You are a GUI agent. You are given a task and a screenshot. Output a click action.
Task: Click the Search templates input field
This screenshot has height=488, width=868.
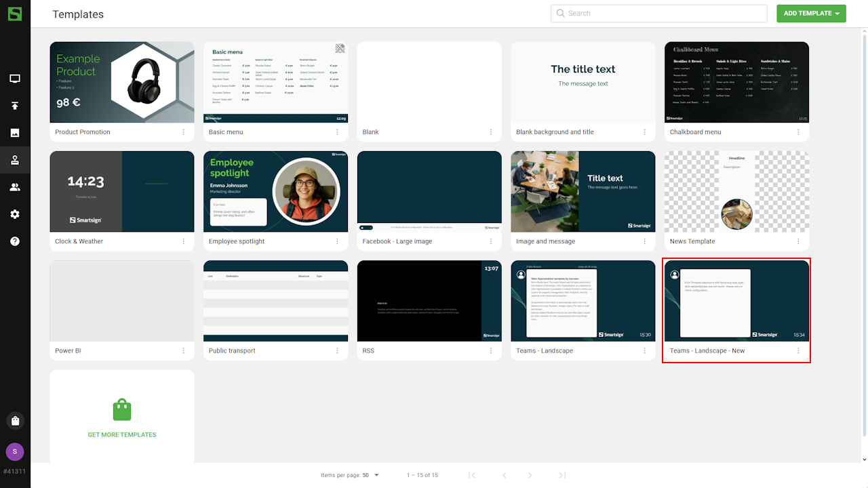tap(665, 14)
